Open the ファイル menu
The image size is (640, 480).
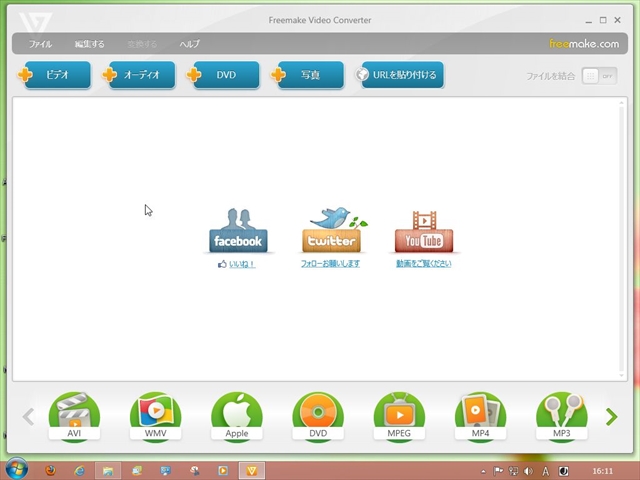tap(41, 44)
